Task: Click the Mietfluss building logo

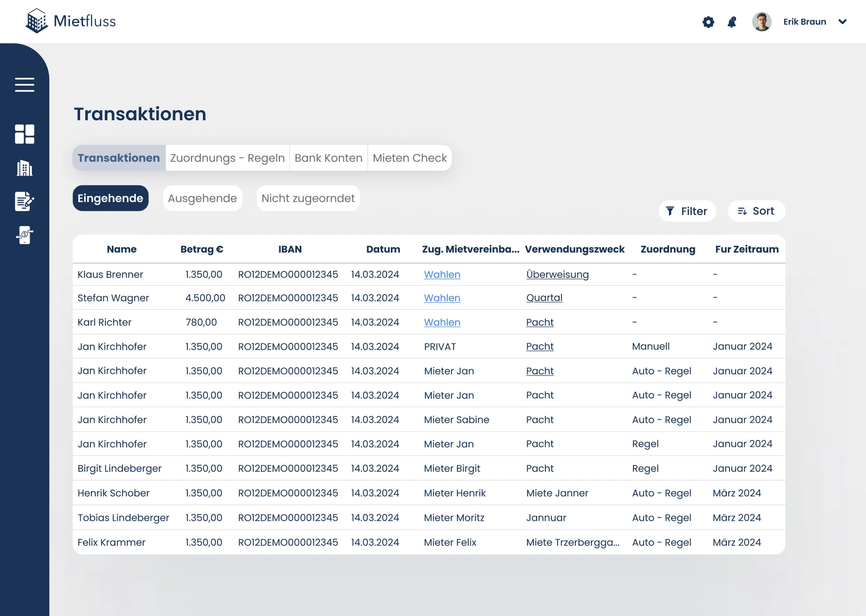Action: click(x=37, y=21)
